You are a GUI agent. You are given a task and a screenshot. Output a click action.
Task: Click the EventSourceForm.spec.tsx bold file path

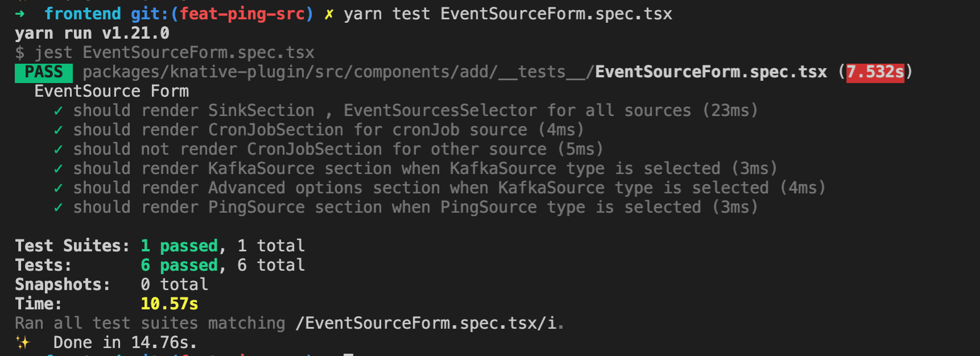click(711, 72)
